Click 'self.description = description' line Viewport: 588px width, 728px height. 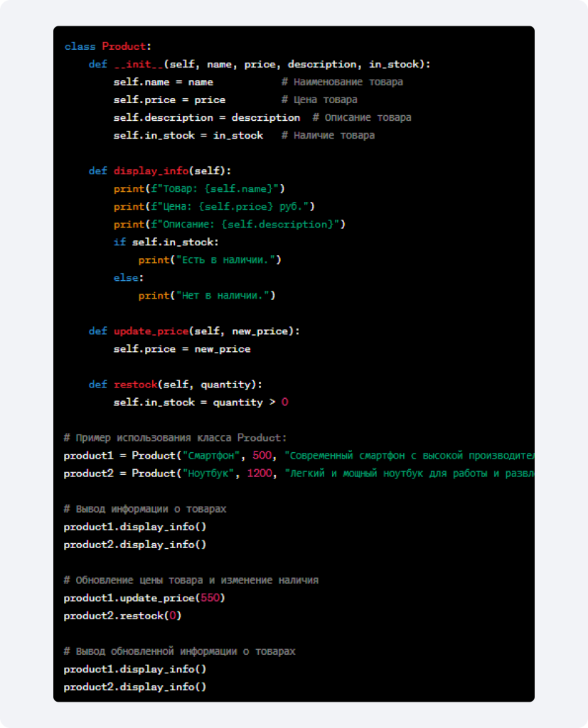[207, 117]
